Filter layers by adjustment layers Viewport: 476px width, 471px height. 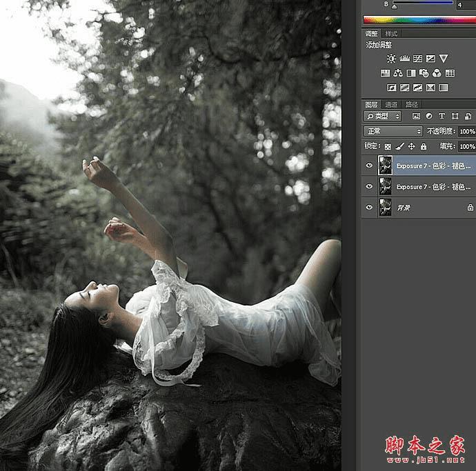click(x=429, y=116)
